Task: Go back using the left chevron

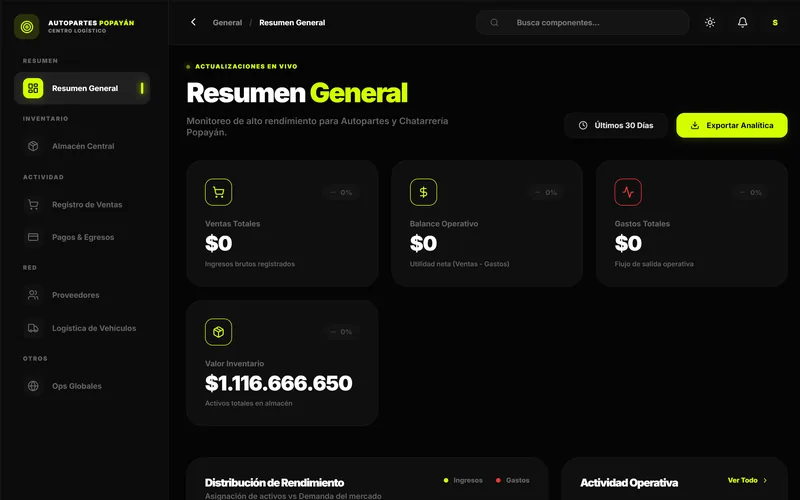Action: (x=193, y=22)
